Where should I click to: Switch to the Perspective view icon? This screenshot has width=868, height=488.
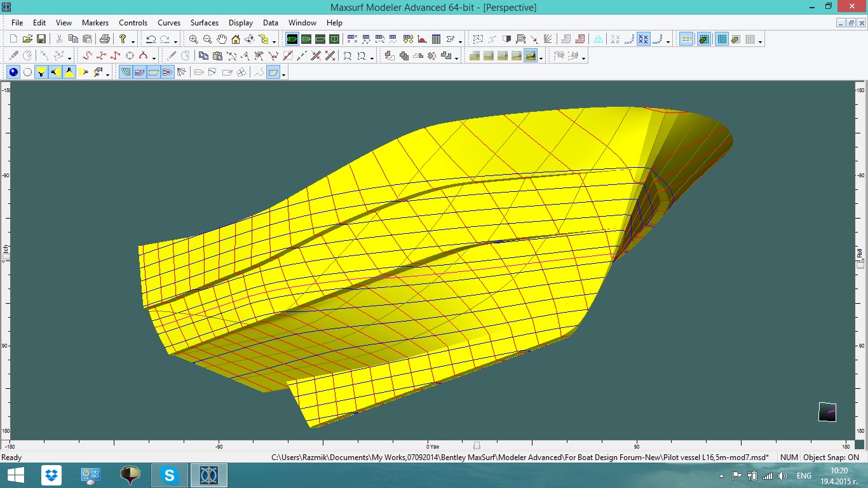292,39
